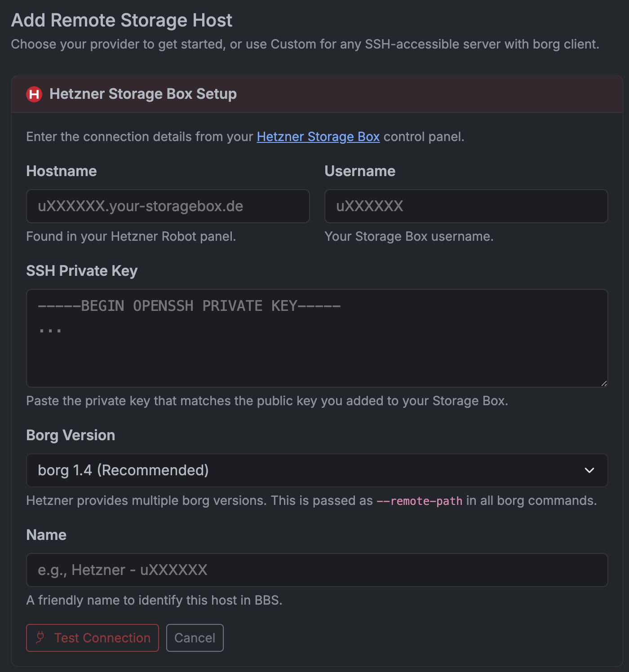Click the --remote-path code text
The height and width of the screenshot is (672, 629).
(x=419, y=500)
